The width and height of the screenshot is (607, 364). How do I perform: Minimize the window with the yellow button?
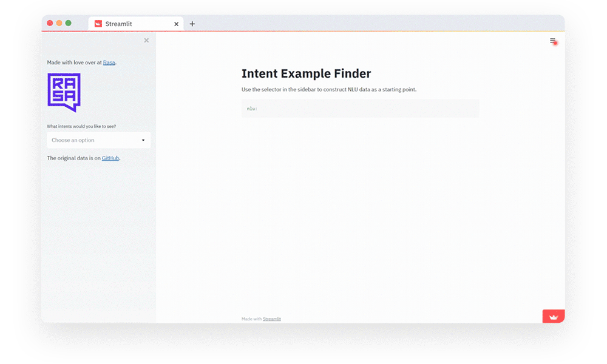tap(59, 23)
